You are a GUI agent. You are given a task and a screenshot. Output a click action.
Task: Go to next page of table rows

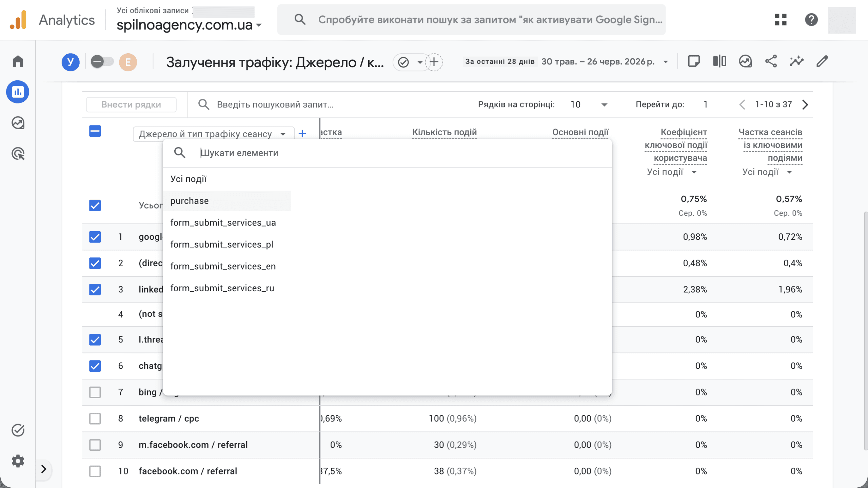(x=805, y=104)
